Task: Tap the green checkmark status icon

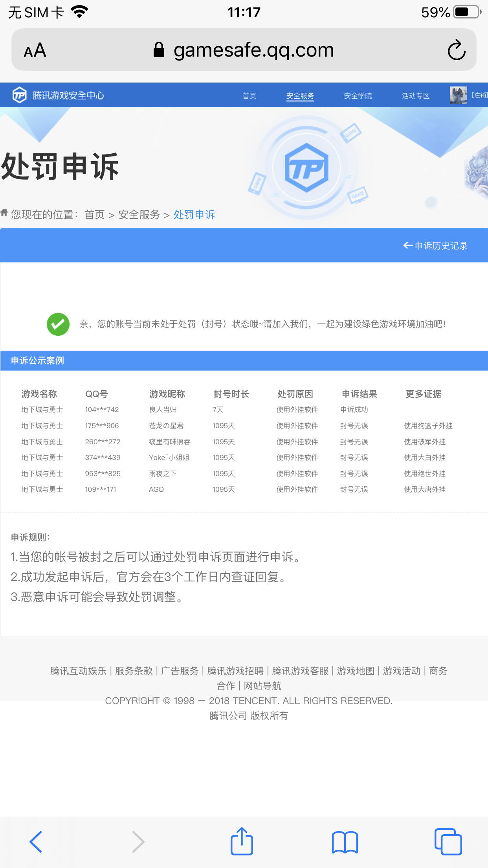Action: (x=58, y=324)
